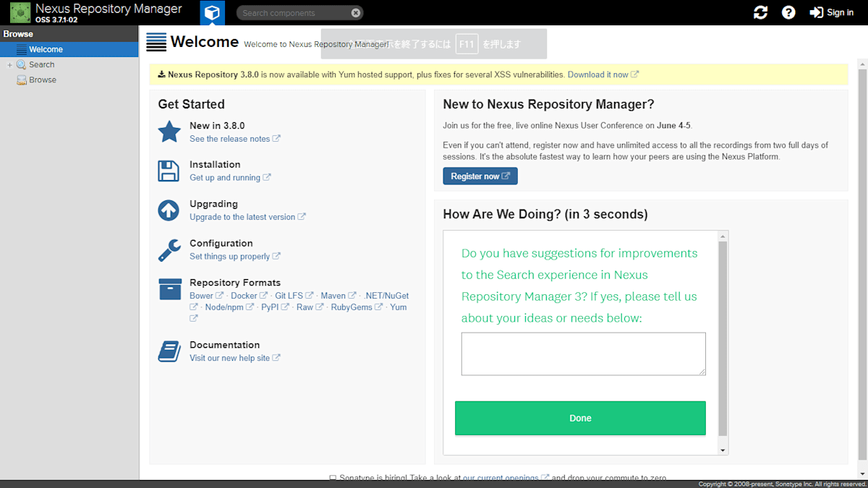
Task: Clear the search components field
Action: (354, 12)
